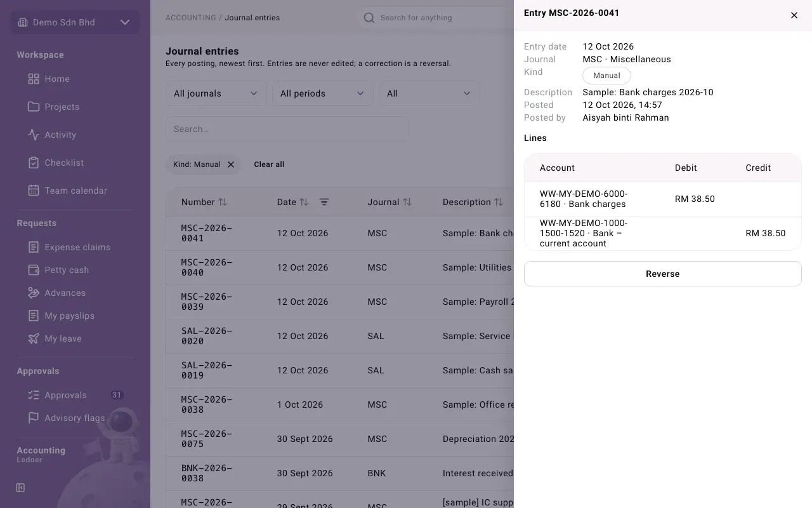Open the Activity page
The height and width of the screenshot is (508, 812).
(x=60, y=135)
